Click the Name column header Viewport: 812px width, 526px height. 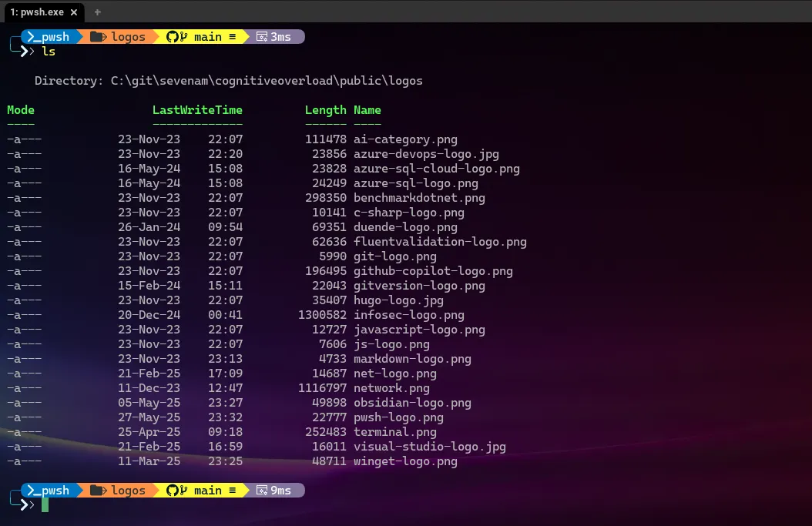coord(367,110)
